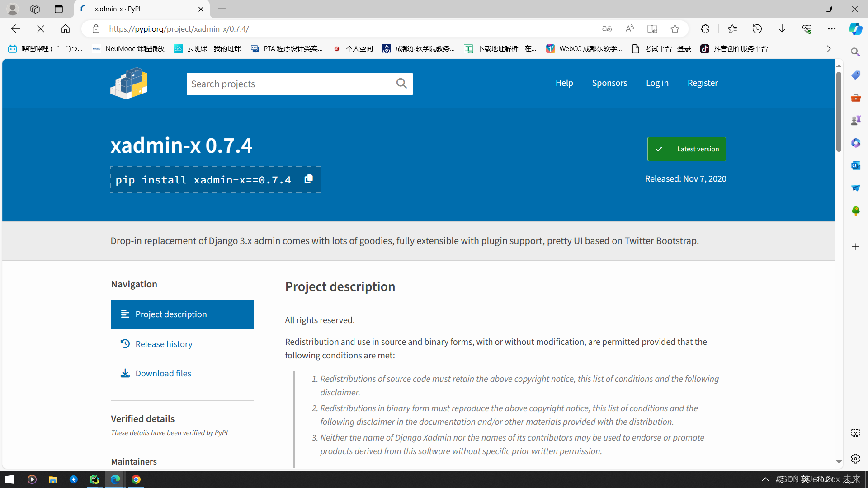
Task: Switch to the Release history section
Action: tap(164, 343)
